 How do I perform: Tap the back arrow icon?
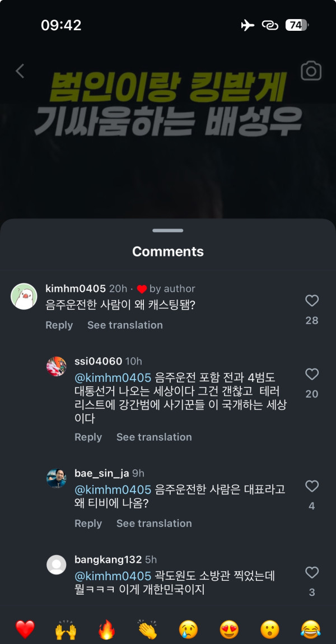click(x=20, y=71)
